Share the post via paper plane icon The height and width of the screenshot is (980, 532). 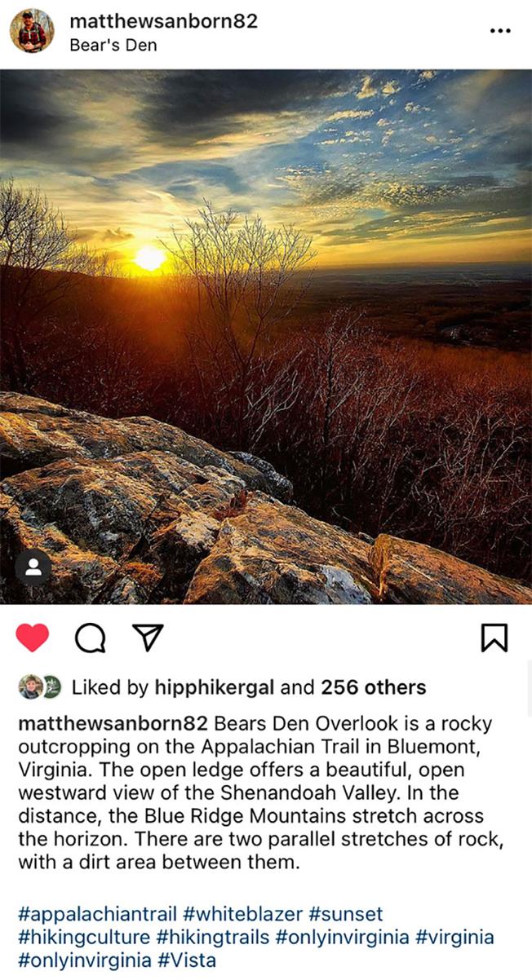pyautogui.click(x=148, y=638)
